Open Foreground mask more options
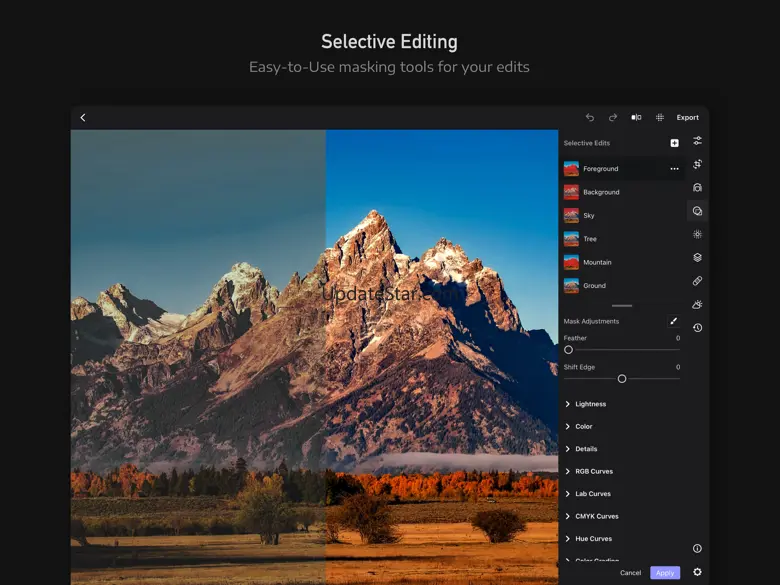Screen dimensions: 780x585 tap(674, 169)
